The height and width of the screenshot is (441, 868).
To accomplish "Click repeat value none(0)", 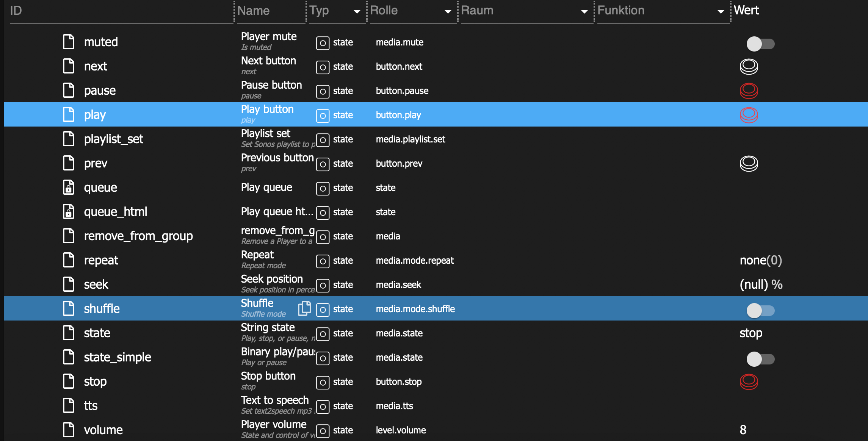I will (x=760, y=260).
